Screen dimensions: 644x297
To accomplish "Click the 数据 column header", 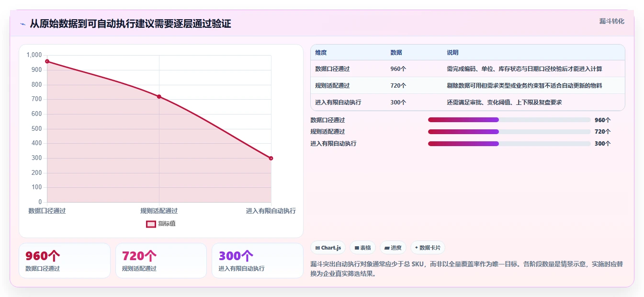I will click(x=396, y=53).
